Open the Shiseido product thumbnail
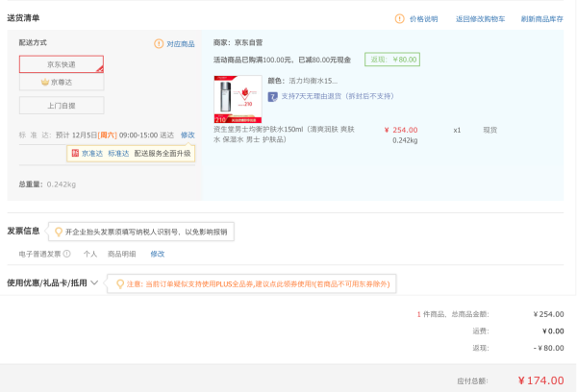 238,99
